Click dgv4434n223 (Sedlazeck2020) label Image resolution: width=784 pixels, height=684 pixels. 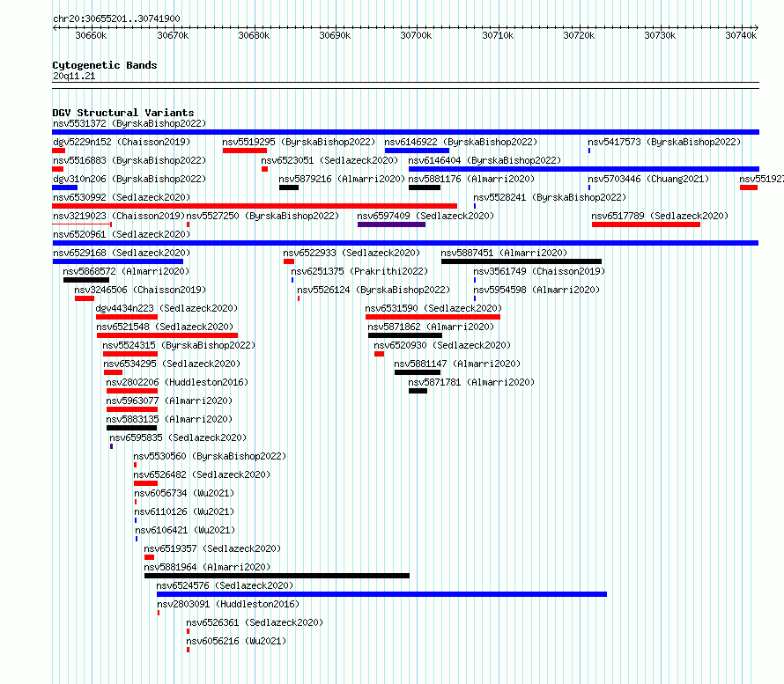pyautogui.click(x=166, y=308)
